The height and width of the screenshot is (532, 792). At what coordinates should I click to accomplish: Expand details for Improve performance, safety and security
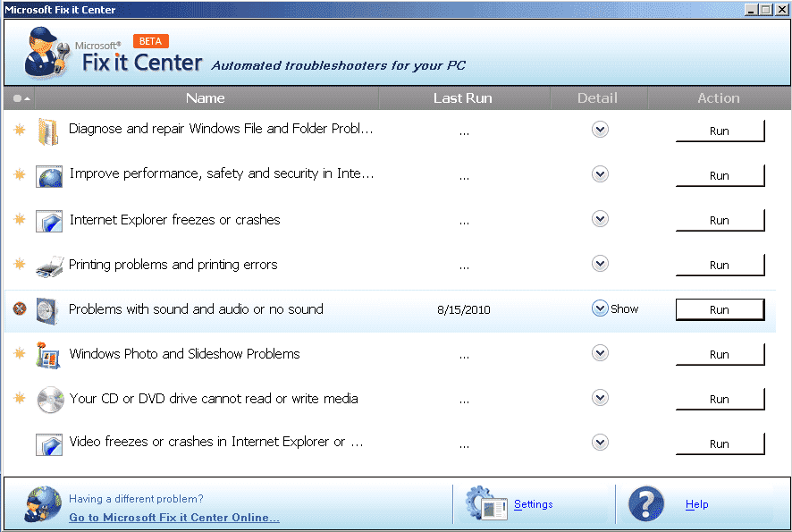[600, 174]
